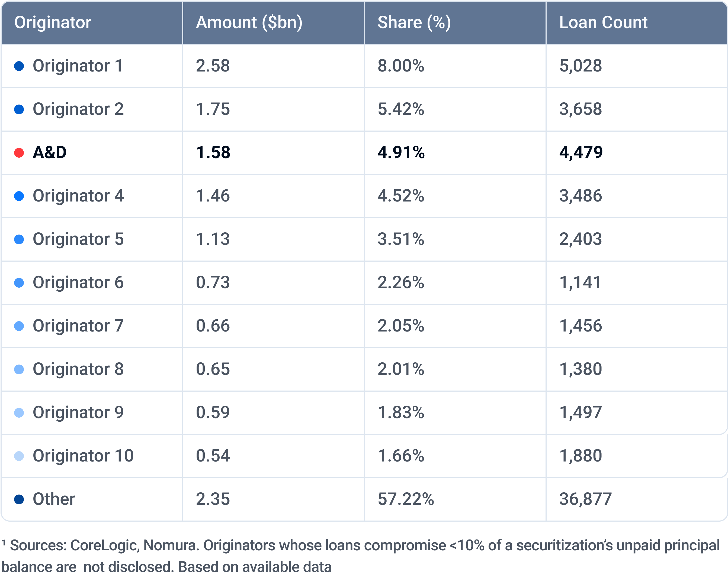
Task: Select the 36,877 loan count cell
Action: click(x=585, y=499)
